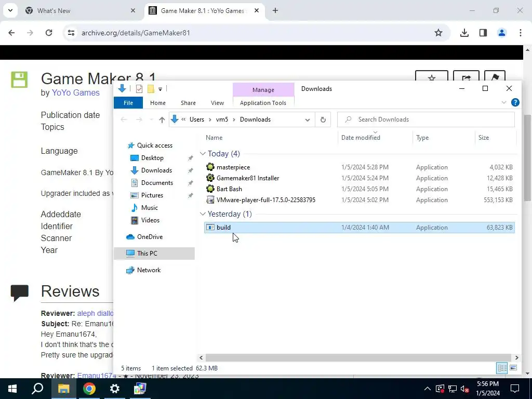Image resolution: width=532 pixels, height=399 pixels.
Task: Show hidden system tray icons
Action: pyautogui.click(x=428, y=389)
